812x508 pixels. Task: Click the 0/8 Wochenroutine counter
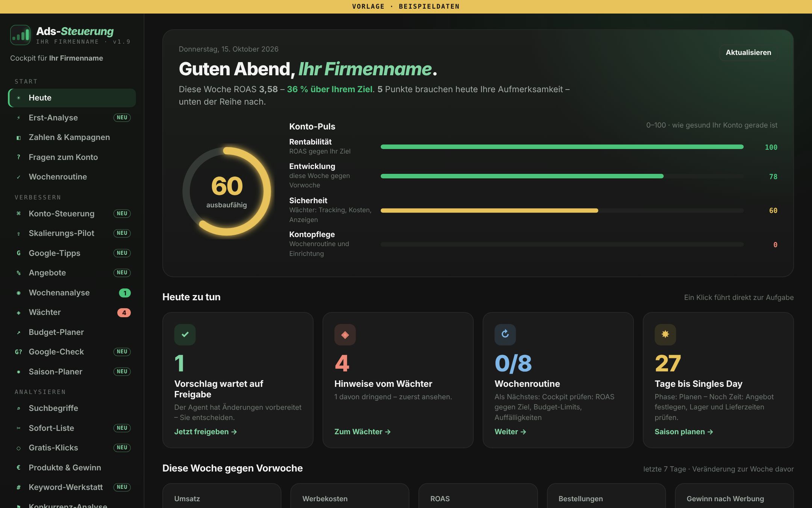(513, 363)
